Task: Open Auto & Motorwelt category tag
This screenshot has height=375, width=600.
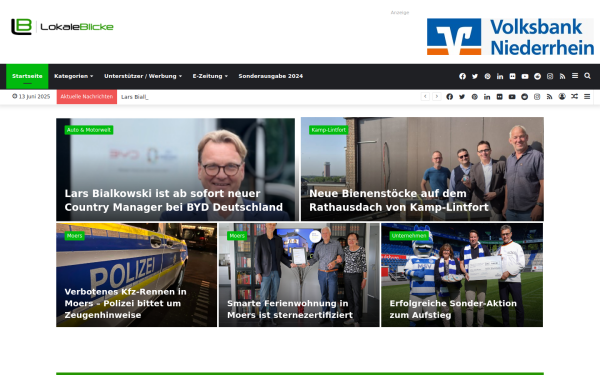Action: point(89,130)
